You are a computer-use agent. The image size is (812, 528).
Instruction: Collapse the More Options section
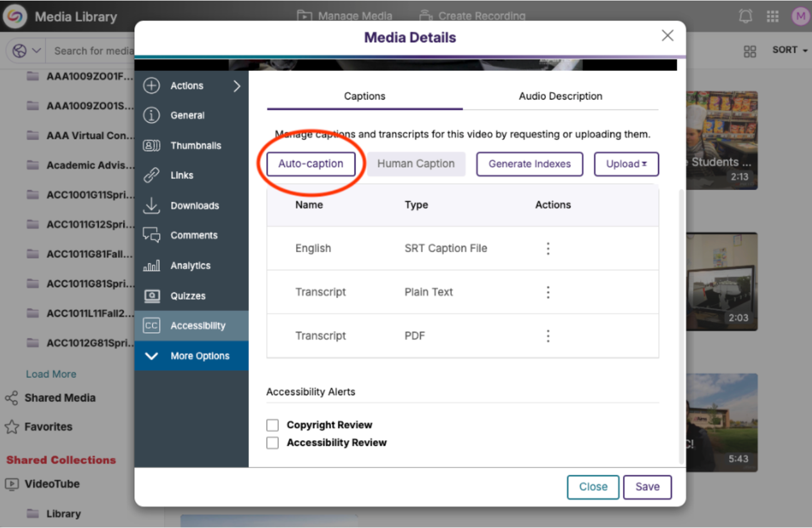pos(151,356)
